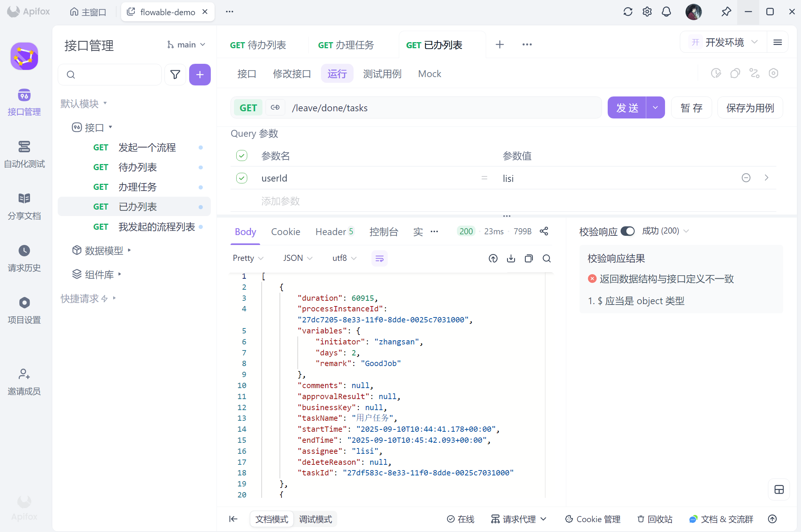Toggle the 校验响应 switch

[627, 231]
